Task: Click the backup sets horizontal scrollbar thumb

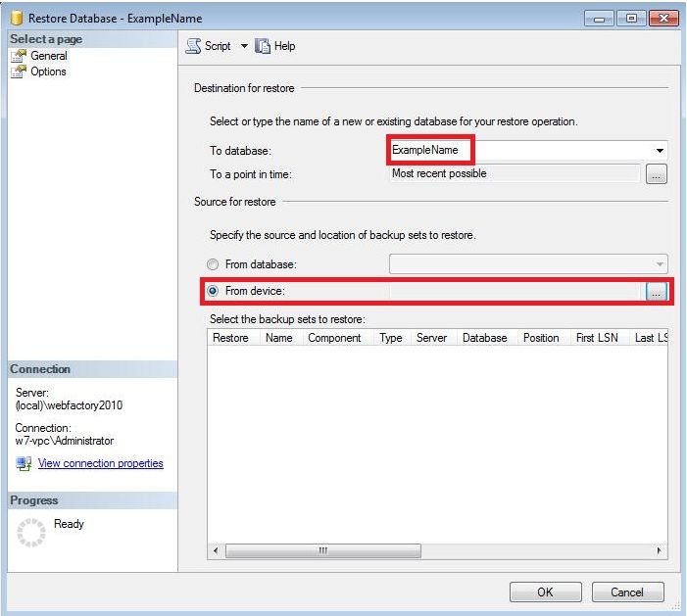Action: [323, 550]
